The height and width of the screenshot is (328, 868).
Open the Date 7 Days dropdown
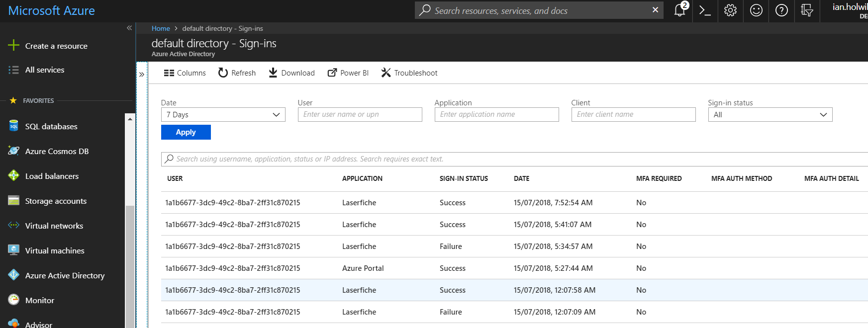click(x=223, y=115)
